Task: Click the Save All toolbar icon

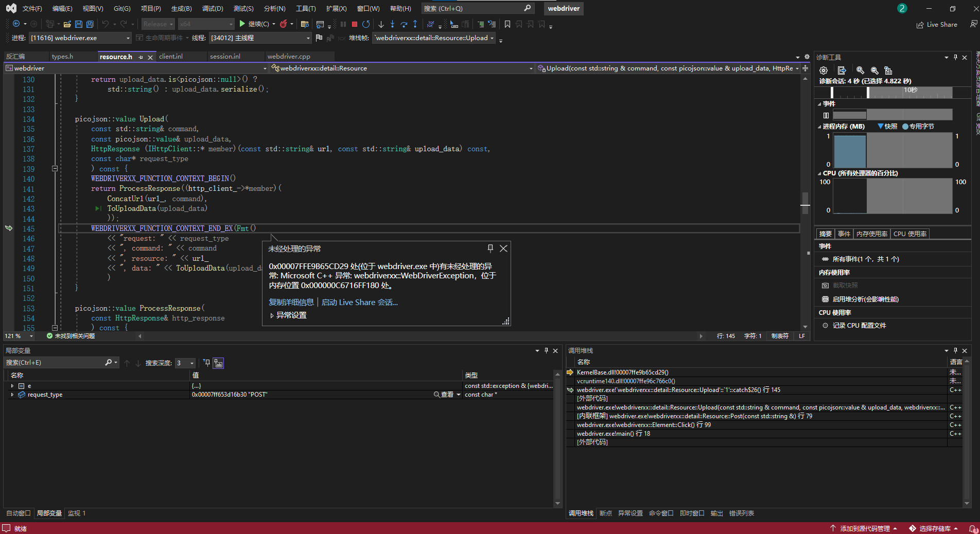Action: click(90, 24)
